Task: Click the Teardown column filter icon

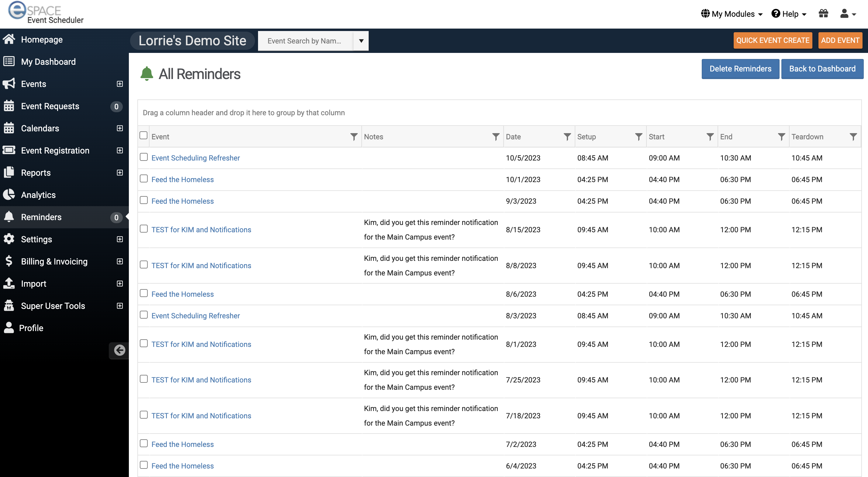Action: 853,137
